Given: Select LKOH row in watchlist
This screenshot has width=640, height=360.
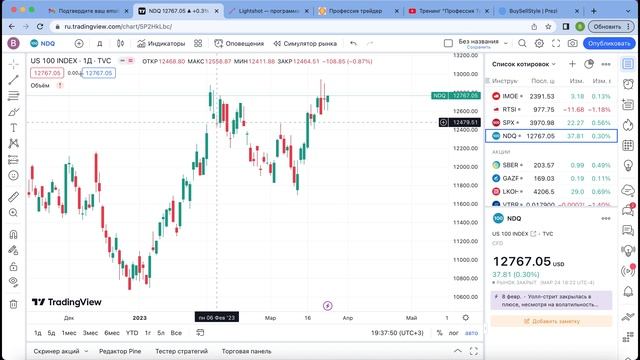Looking at the screenshot, I should tap(551, 191).
